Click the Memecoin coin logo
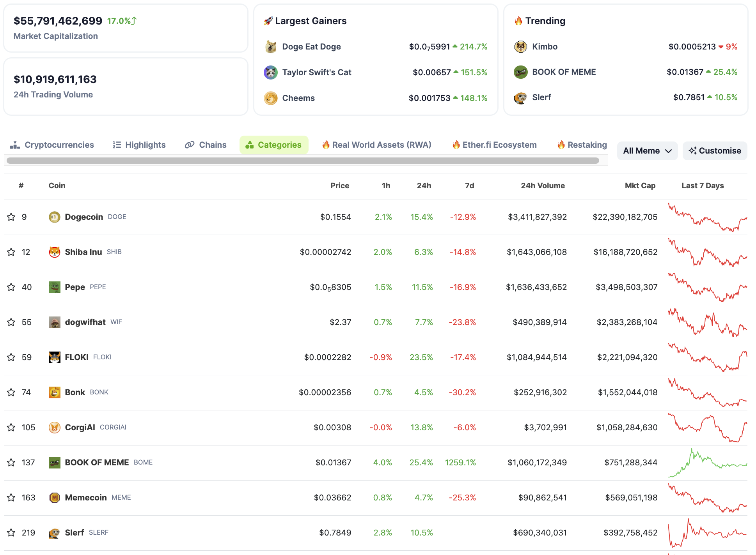Viewport: 756px width, 555px height. (54, 498)
